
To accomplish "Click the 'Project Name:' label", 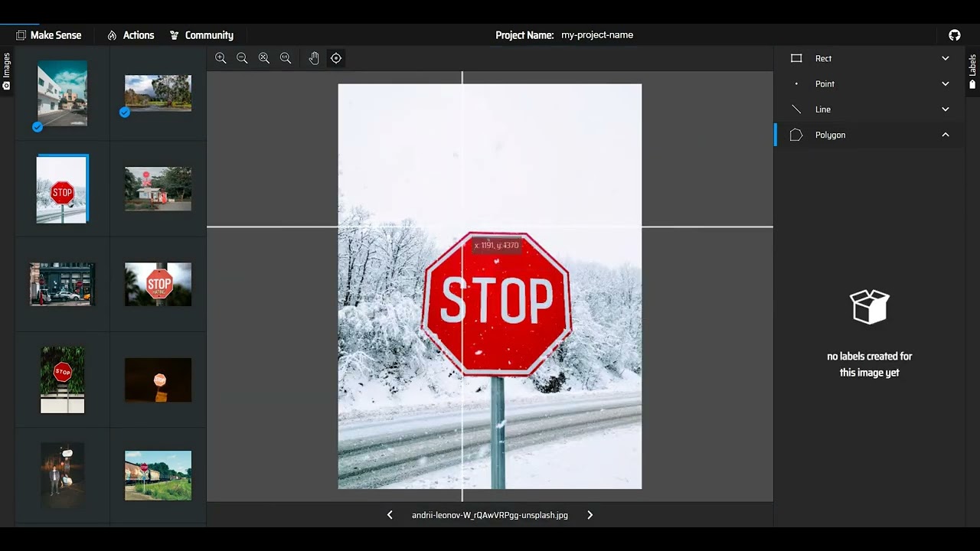I will point(524,35).
